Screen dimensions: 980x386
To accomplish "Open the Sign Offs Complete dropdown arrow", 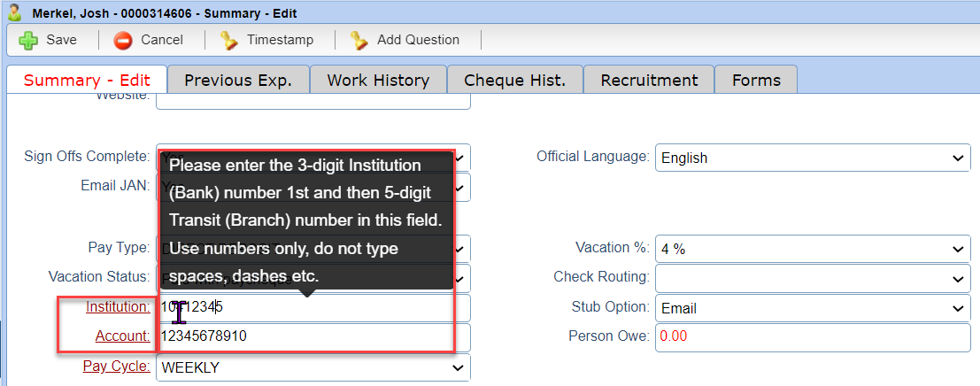I will click(460, 158).
